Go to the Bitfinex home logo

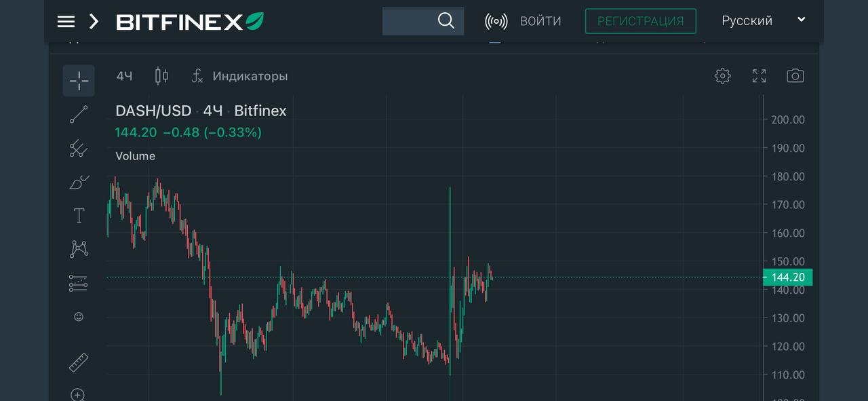coord(190,22)
